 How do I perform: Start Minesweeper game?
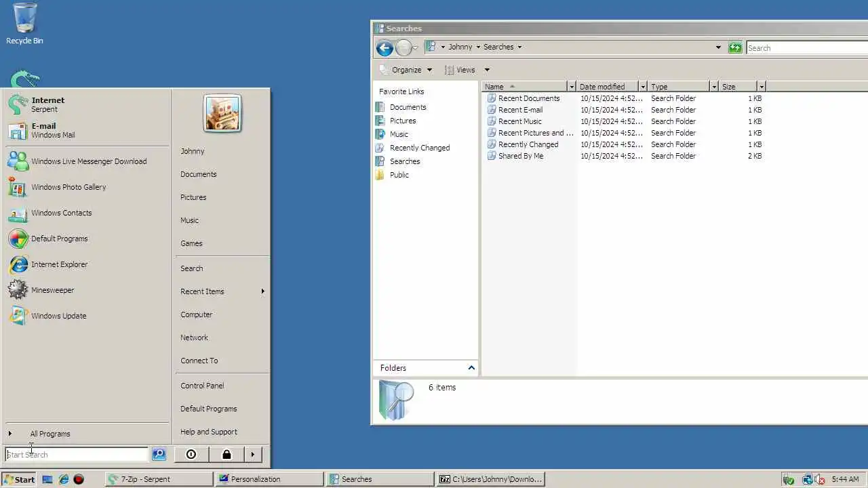coord(87,290)
